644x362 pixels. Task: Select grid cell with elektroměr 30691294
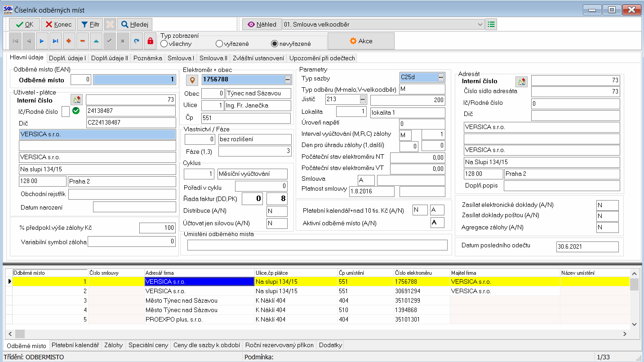[422, 291]
